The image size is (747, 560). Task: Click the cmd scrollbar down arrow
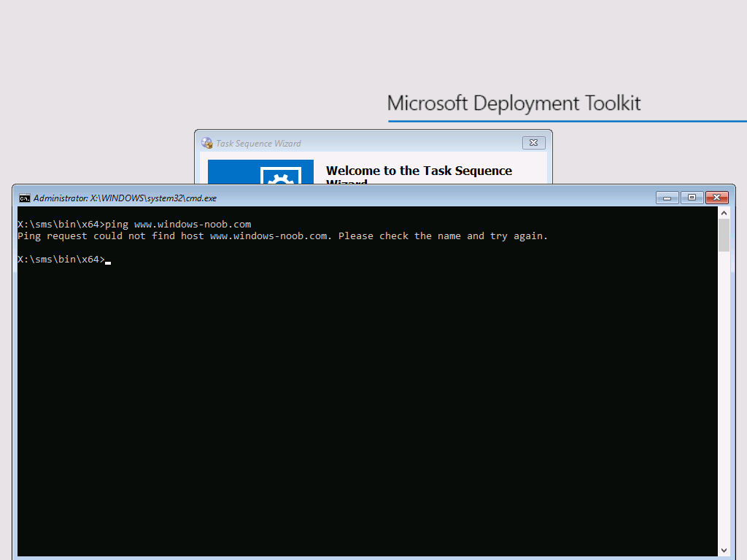(724, 550)
